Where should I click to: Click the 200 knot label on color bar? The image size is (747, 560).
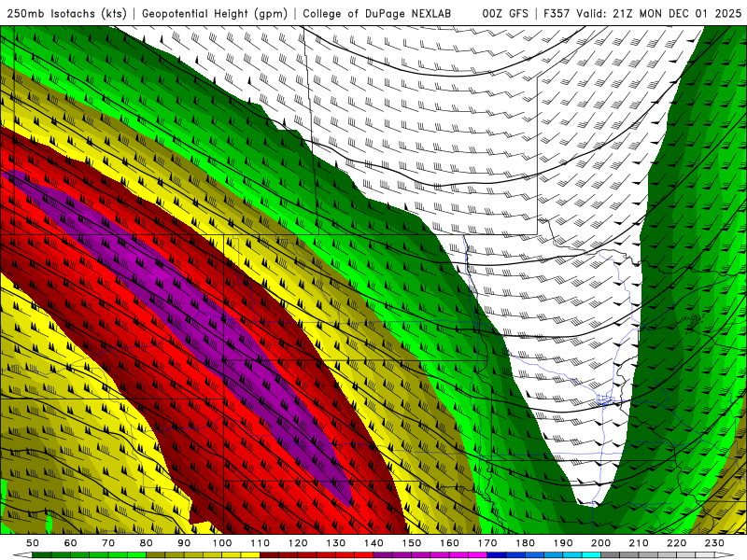pyautogui.click(x=601, y=543)
